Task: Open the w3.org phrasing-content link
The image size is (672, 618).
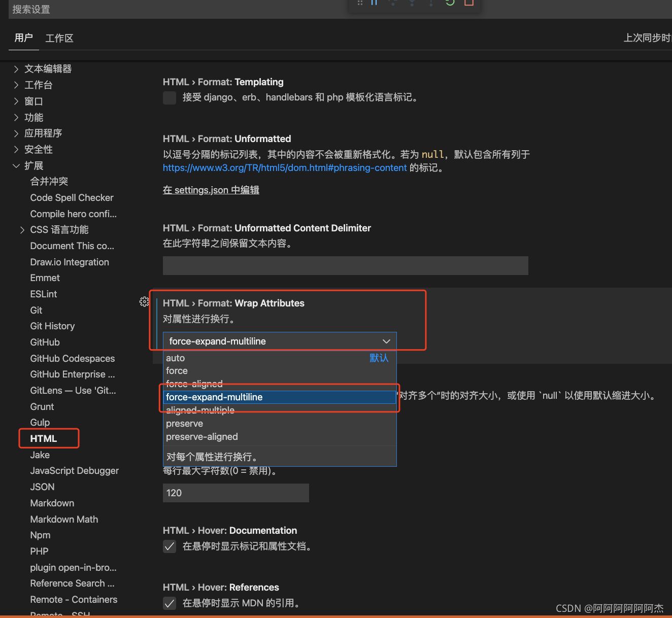Action: click(285, 168)
